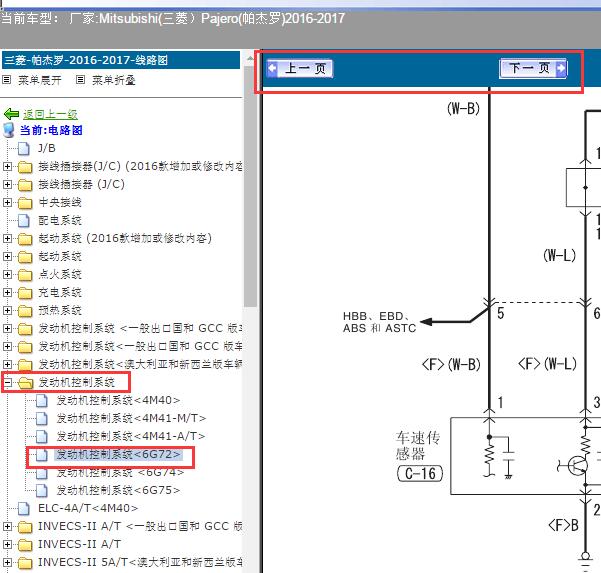
Task: Click the folder icon for INVECS-II A/T
Action: [x=25, y=545]
